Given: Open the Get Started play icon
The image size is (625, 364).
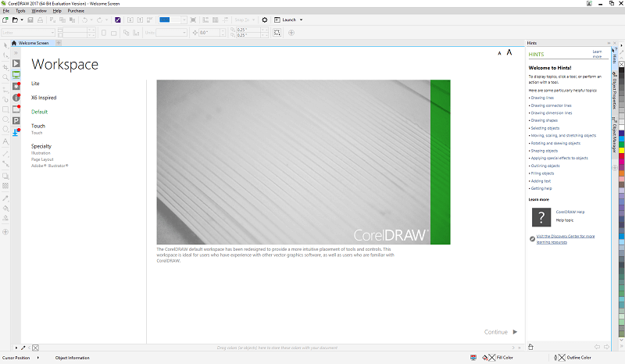Looking at the screenshot, I should (16, 63).
